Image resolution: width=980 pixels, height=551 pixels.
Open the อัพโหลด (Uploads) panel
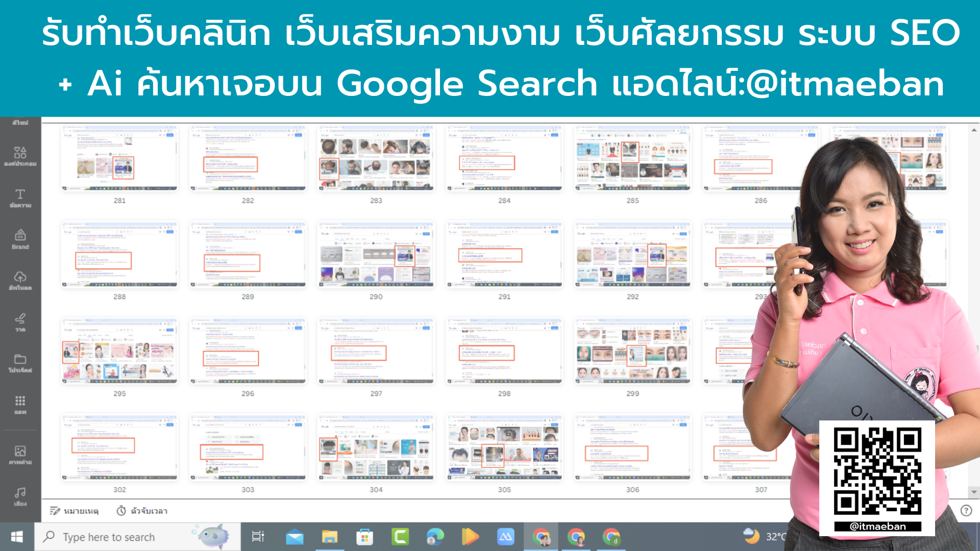19,280
